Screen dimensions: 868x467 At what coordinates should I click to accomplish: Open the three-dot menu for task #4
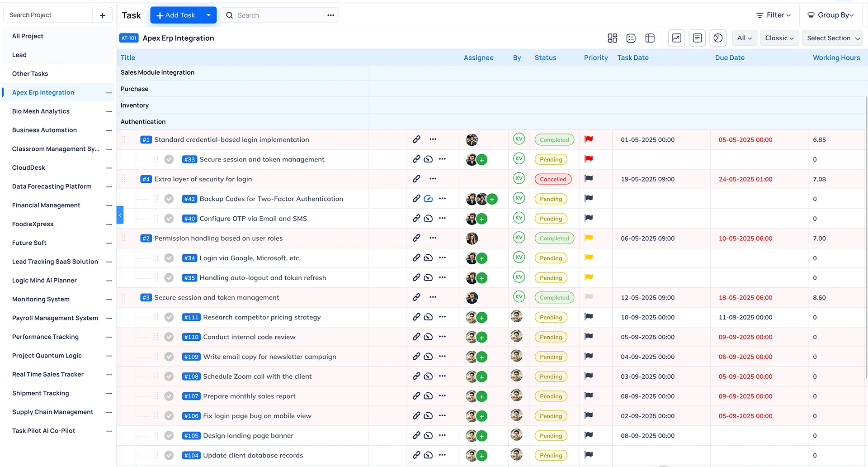pyautogui.click(x=433, y=179)
